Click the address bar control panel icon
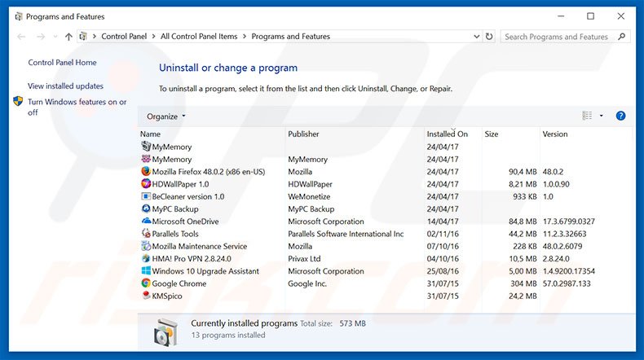This screenshot has width=644, height=360. click(x=83, y=36)
